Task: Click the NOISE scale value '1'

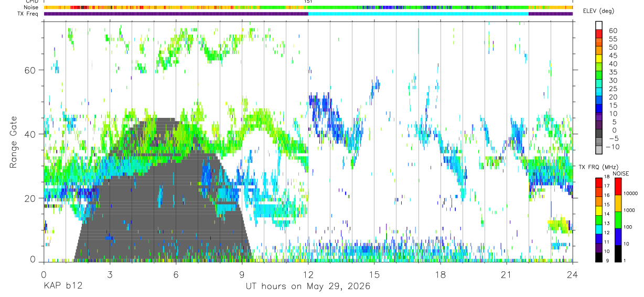Action: pos(625,260)
